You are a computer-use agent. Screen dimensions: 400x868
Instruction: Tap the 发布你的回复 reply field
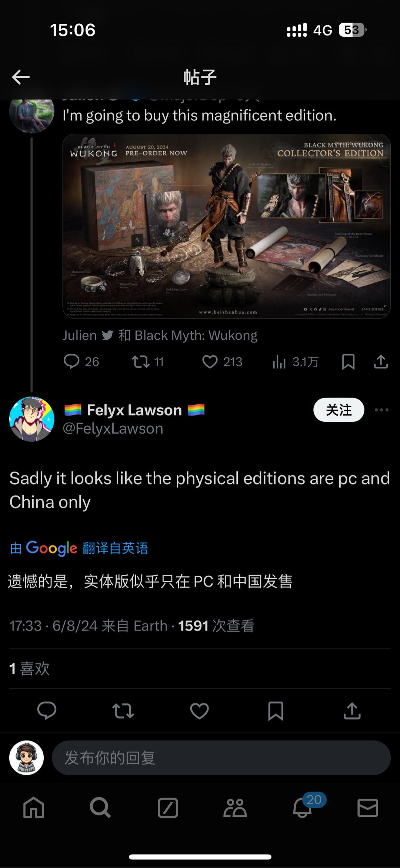(221, 758)
